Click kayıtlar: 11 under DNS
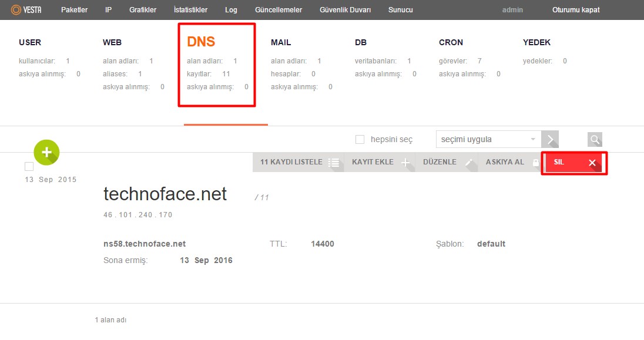This screenshot has width=644, height=340. [x=208, y=74]
